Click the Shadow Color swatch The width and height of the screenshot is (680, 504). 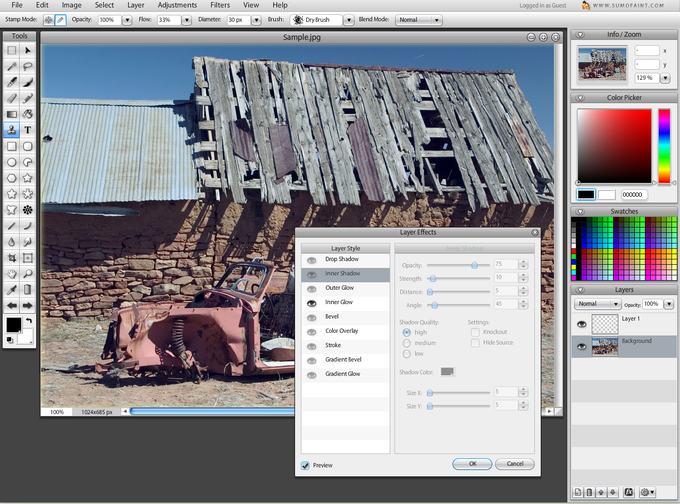click(447, 372)
